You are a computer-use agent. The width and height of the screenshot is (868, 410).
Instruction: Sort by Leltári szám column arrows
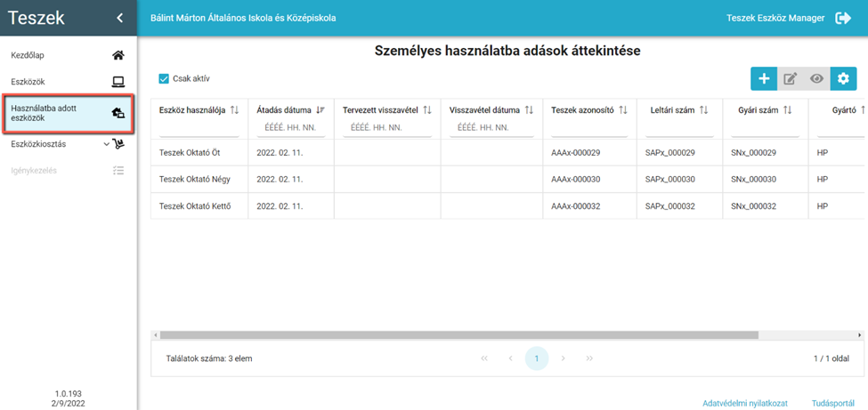pos(704,110)
